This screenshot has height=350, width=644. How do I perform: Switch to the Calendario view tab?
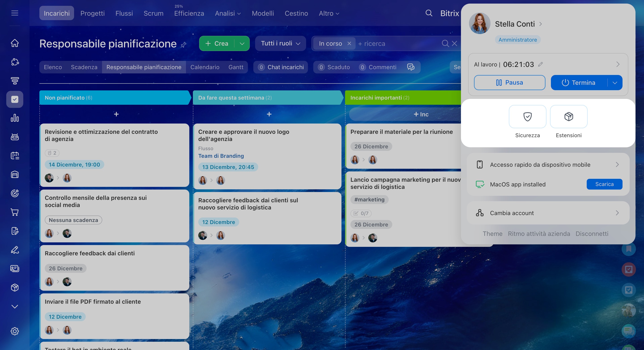[x=205, y=67]
